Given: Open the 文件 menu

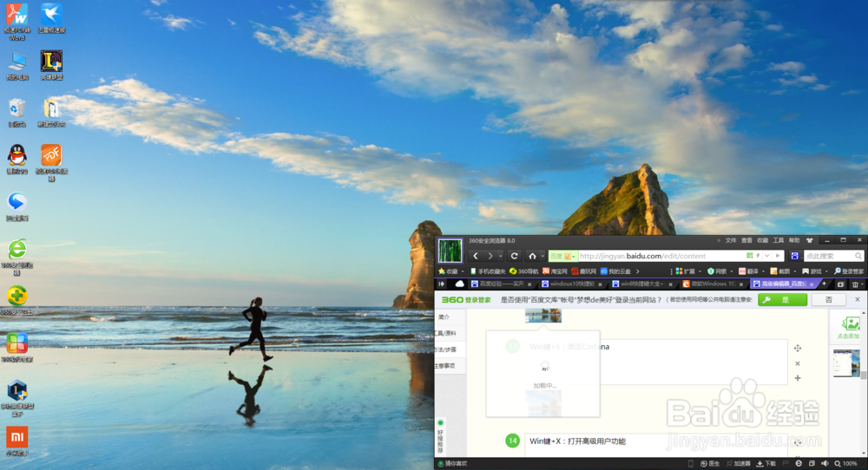Looking at the screenshot, I should [731, 240].
